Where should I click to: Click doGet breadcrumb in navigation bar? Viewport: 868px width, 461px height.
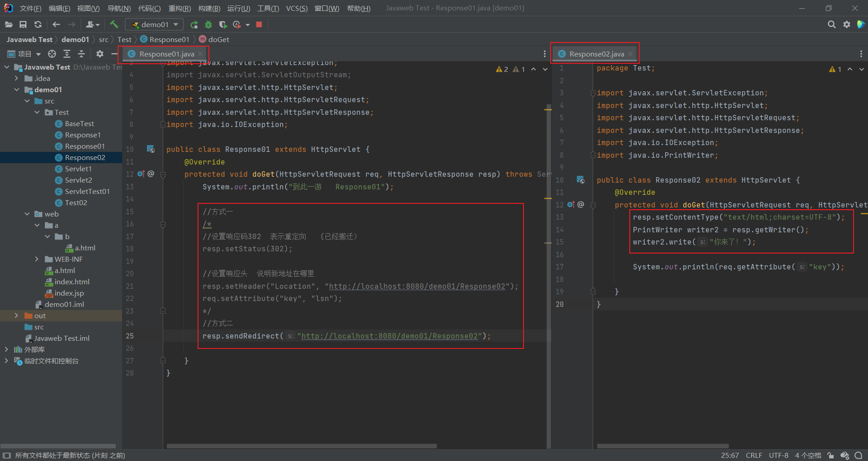point(214,39)
